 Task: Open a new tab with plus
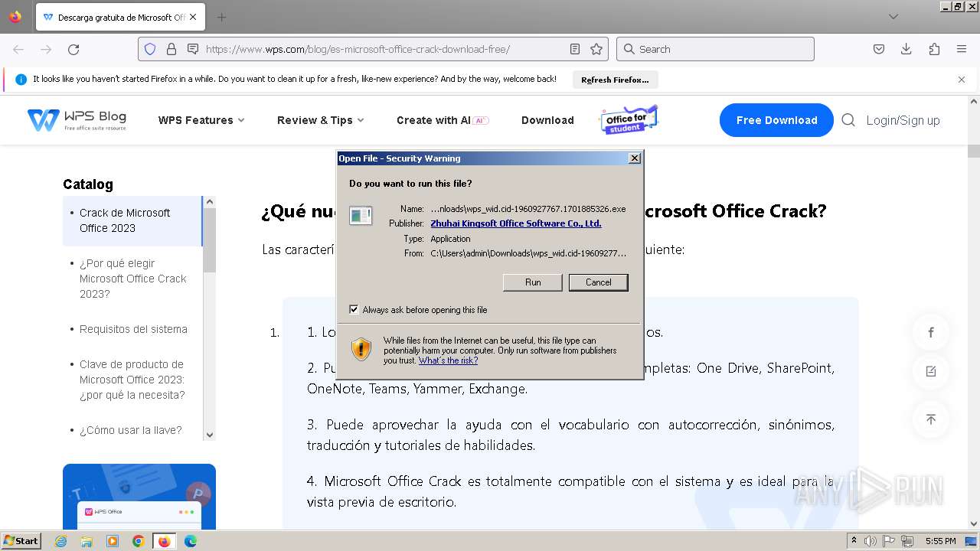point(221,17)
